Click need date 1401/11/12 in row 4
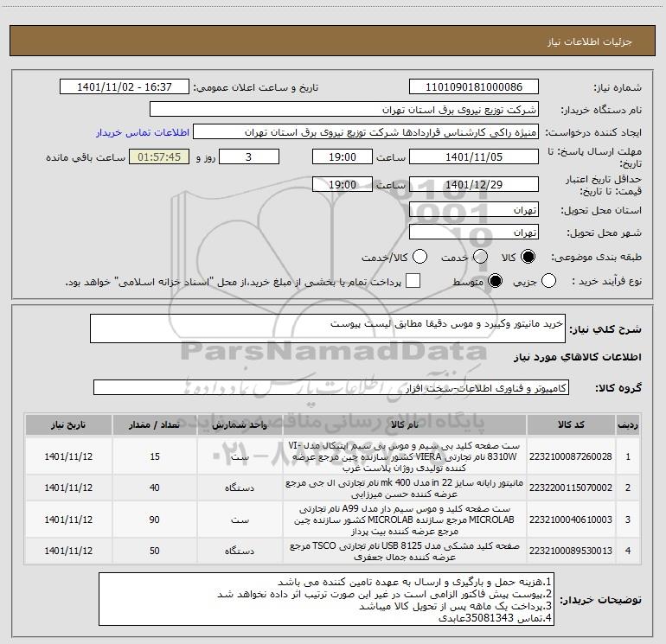This screenshot has width=666, height=644. 68,551
